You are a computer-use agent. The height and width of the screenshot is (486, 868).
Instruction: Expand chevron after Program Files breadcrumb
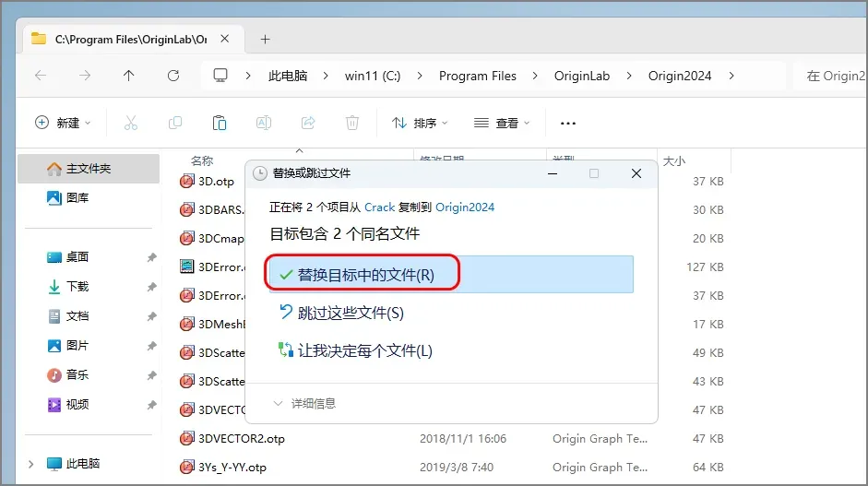535,76
